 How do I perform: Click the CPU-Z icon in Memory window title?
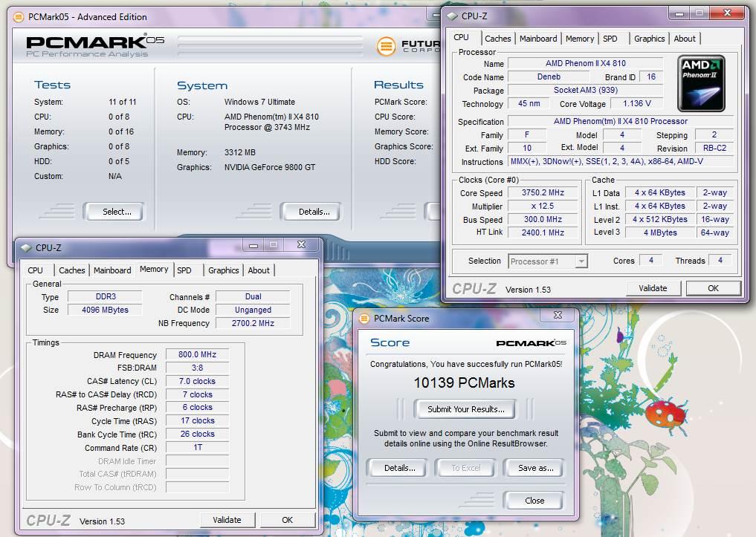(x=25, y=248)
